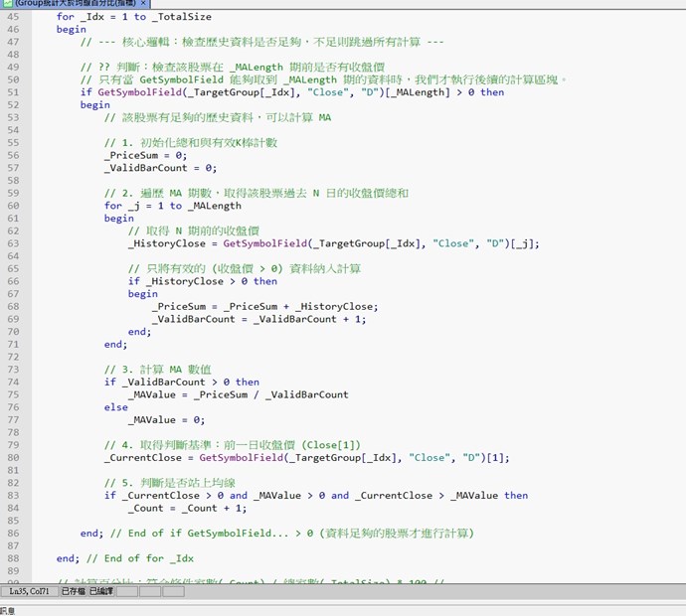Open the 訊息 message panel label
This screenshot has height=616, width=686.
(x=8, y=609)
